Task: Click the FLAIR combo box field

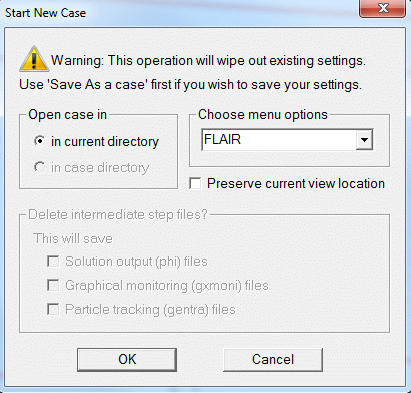Action: click(x=287, y=140)
